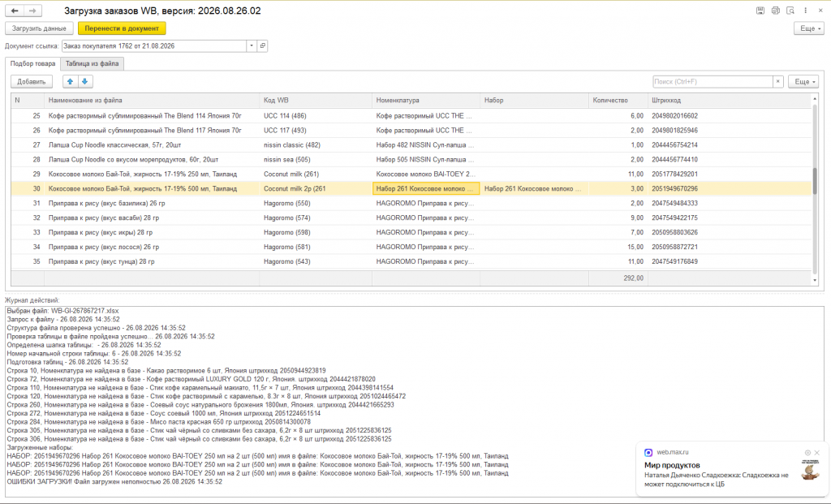Print using the printer icon in header
The image size is (831, 504).
[775, 11]
